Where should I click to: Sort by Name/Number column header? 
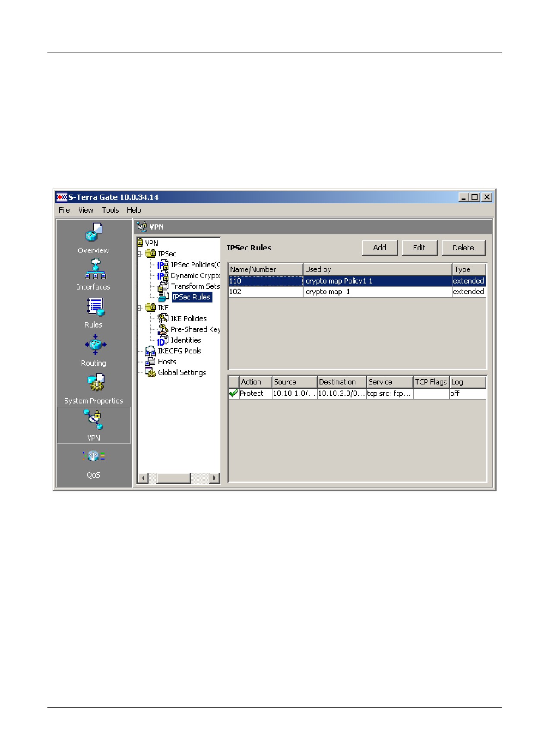(x=266, y=269)
